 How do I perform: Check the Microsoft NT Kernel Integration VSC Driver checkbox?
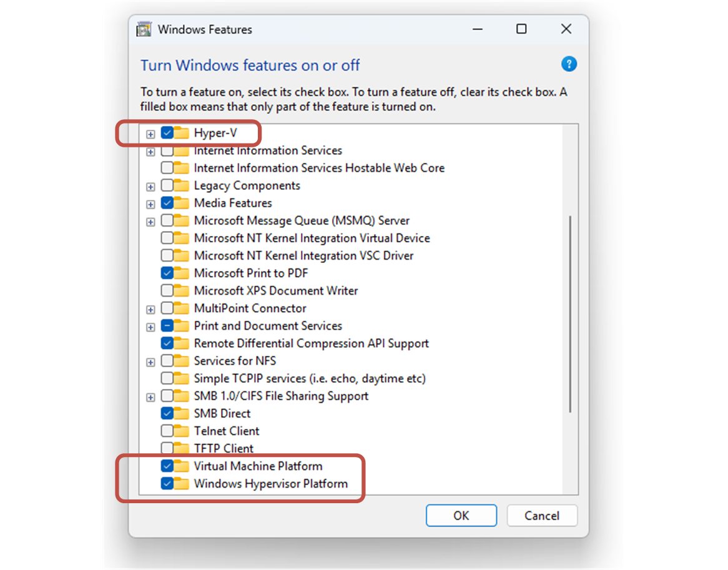(x=167, y=255)
